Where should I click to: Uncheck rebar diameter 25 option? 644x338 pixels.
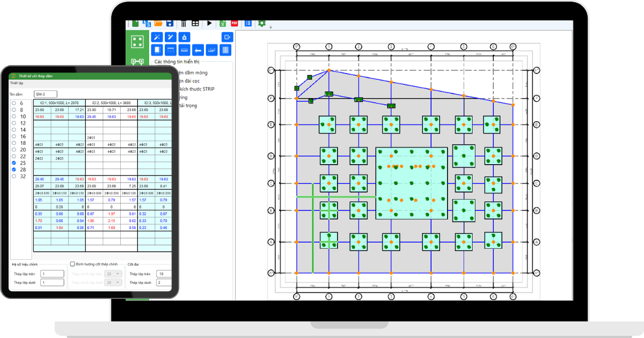14,163
